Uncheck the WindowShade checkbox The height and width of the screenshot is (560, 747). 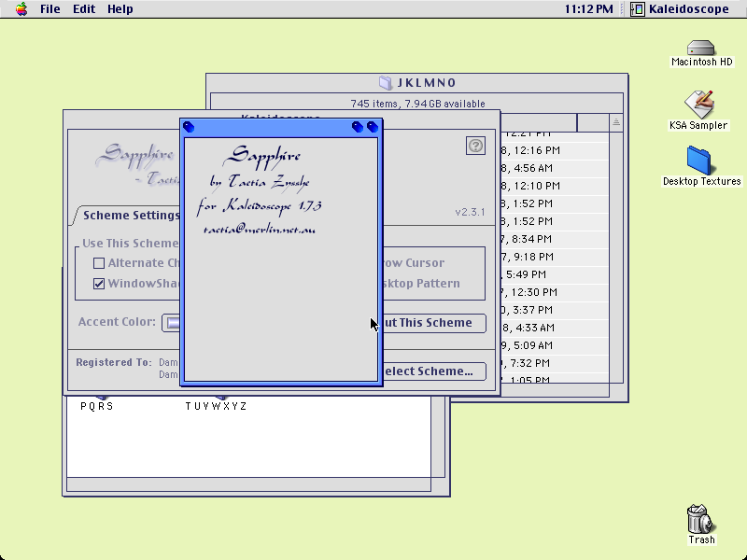click(99, 284)
